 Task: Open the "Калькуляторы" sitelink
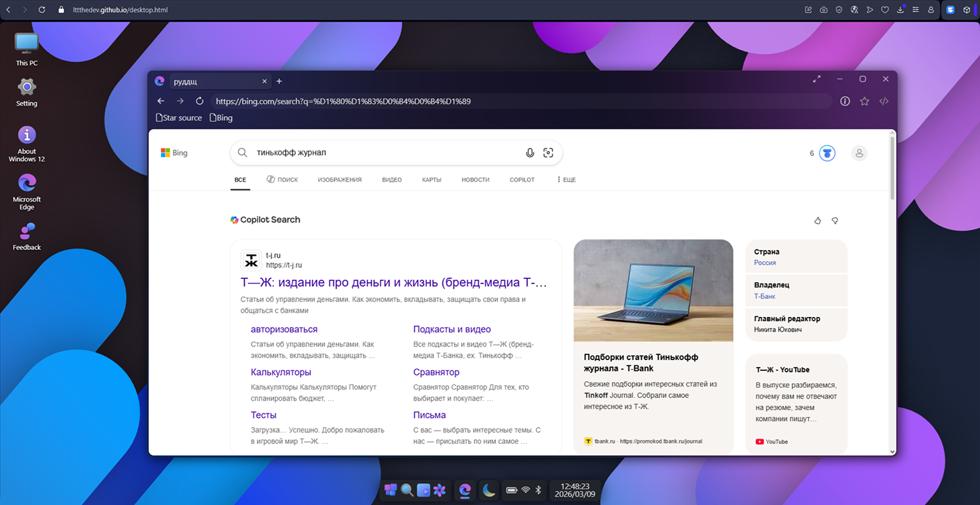pos(281,372)
